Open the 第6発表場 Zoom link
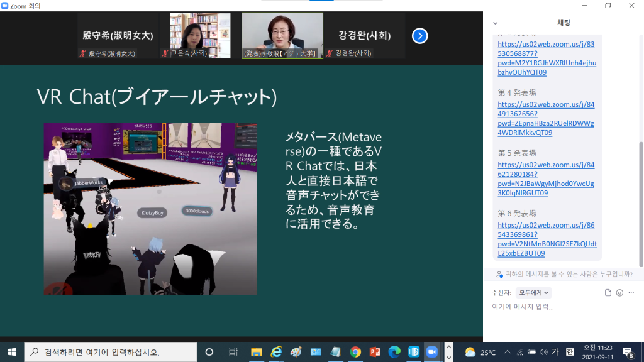This screenshot has height=362, width=644. click(x=547, y=239)
